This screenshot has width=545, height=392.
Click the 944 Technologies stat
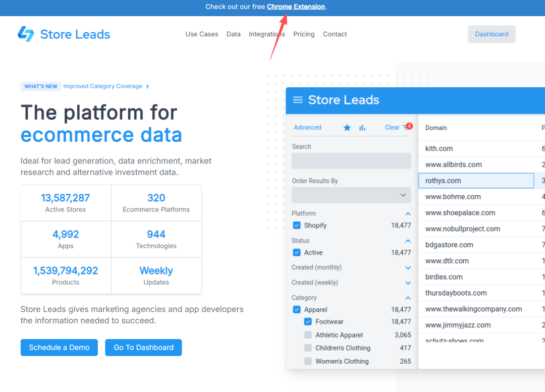(x=156, y=240)
